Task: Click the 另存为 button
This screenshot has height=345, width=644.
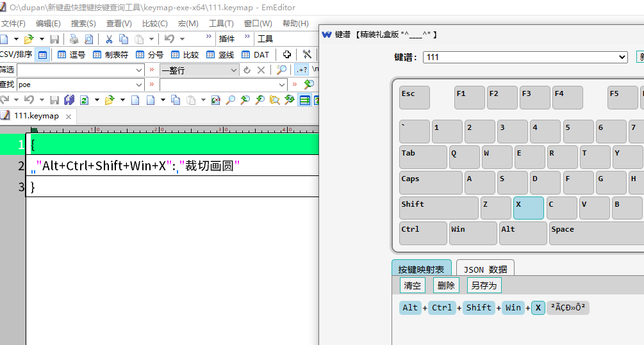Action: point(484,285)
